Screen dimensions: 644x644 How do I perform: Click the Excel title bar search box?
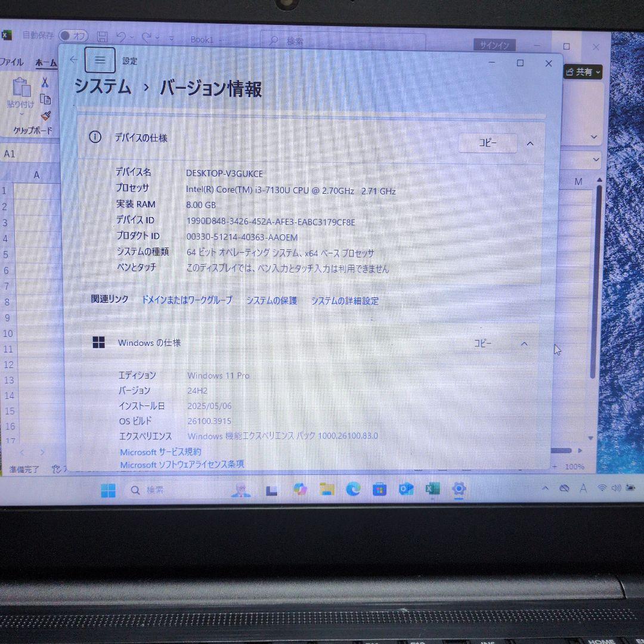[342, 41]
